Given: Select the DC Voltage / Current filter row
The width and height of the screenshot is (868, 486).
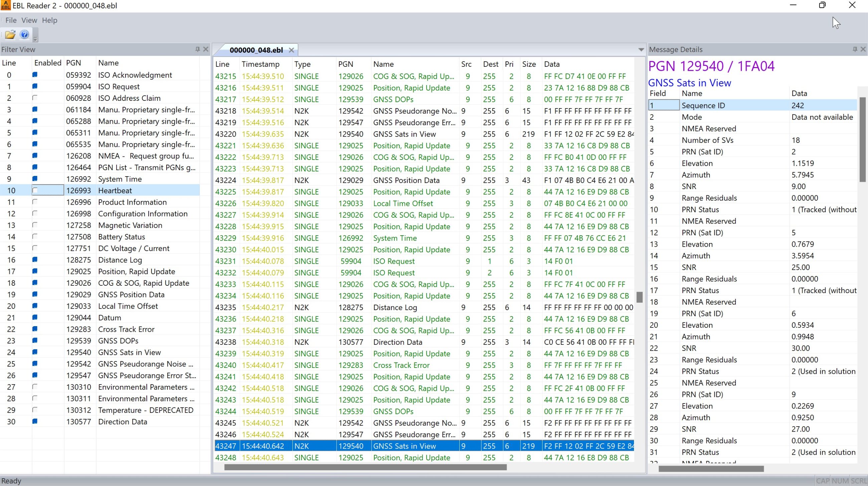Looking at the screenshot, I should pyautogui.click(x=100, y=248).
